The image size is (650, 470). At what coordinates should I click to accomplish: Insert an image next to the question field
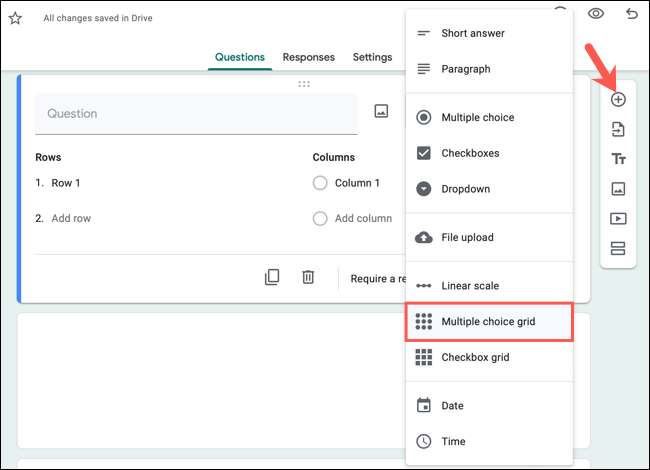coord(381,111)
